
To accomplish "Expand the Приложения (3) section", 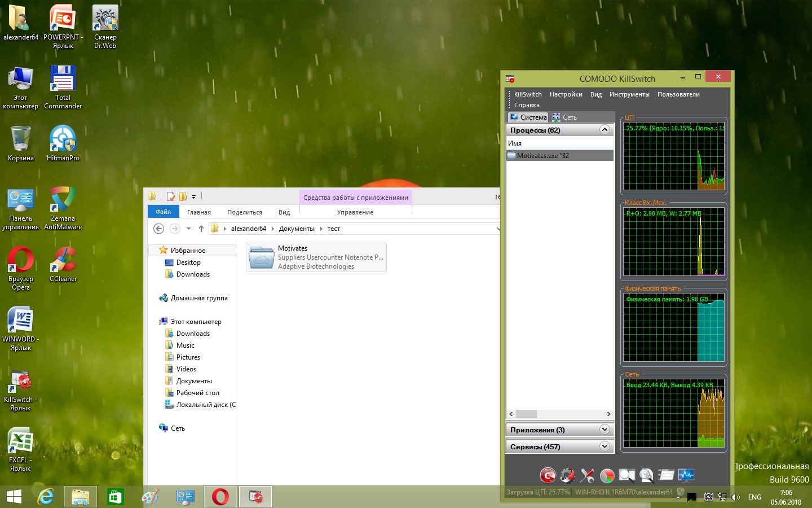I will (604, 430).
